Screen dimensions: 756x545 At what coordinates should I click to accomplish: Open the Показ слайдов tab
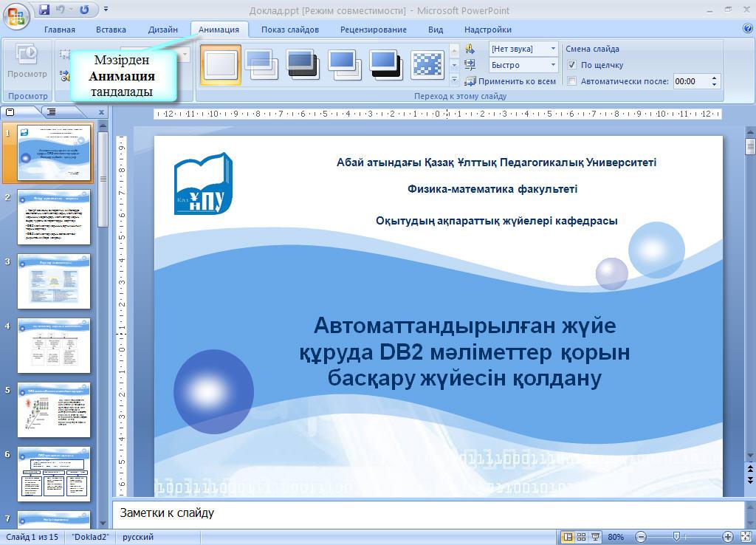point(290,30)
